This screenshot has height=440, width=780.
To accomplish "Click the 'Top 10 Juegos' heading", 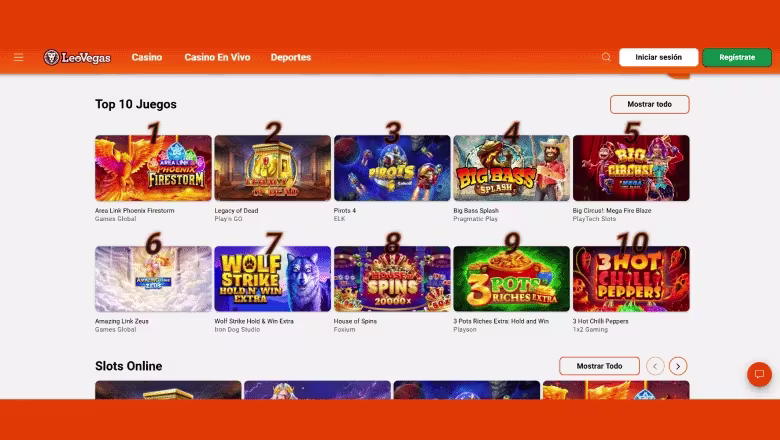I will pyautogui.click(x=136, y=104).
